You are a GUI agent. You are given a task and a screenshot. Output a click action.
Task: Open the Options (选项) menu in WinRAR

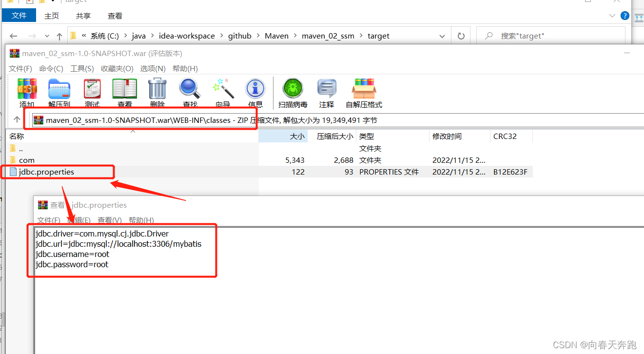point(153,68)
